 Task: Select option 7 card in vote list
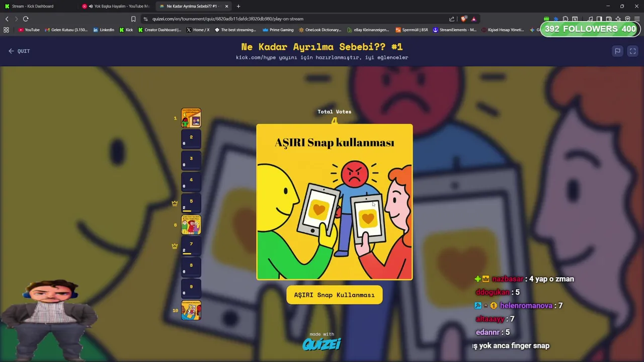pyautogui.click(x=191, y=246)
